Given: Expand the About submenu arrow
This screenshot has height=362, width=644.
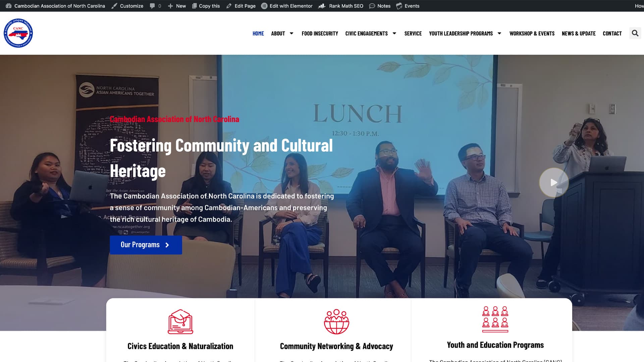Looking at the screenshot, I should point(291,33).
